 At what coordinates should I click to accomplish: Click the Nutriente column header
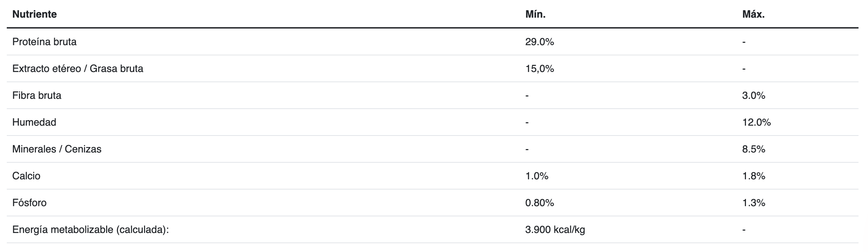pyautogui.click(x=34, y=14)
